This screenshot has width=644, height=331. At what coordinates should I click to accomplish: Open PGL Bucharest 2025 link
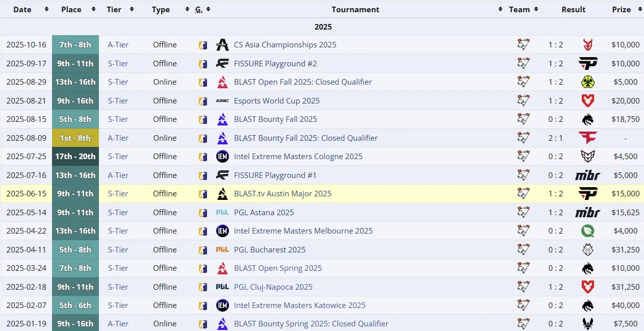(270, 249)
